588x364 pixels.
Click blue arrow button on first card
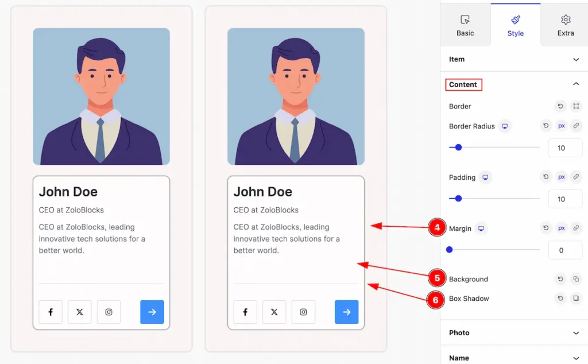pyautogui.click(x=152, y=312)
